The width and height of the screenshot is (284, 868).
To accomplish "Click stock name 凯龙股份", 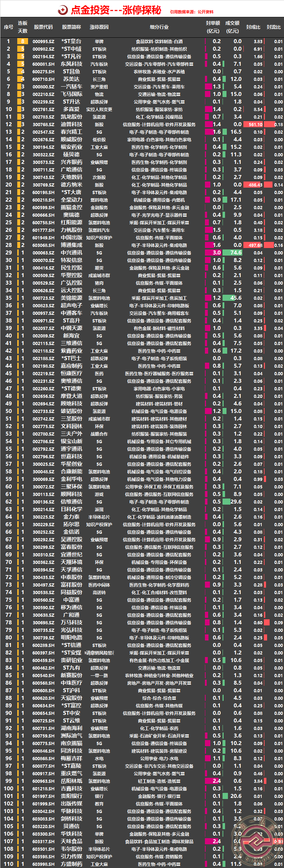I will click(72, 117).
